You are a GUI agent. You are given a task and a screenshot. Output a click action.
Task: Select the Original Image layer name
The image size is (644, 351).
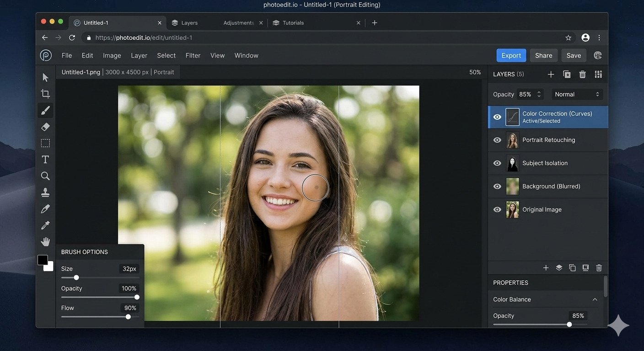click(542, 209)
